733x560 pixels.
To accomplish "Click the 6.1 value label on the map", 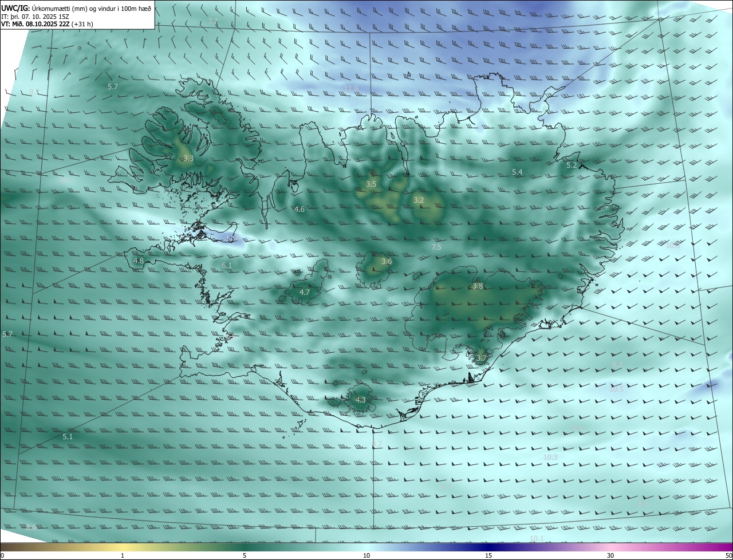I will 227,266.
